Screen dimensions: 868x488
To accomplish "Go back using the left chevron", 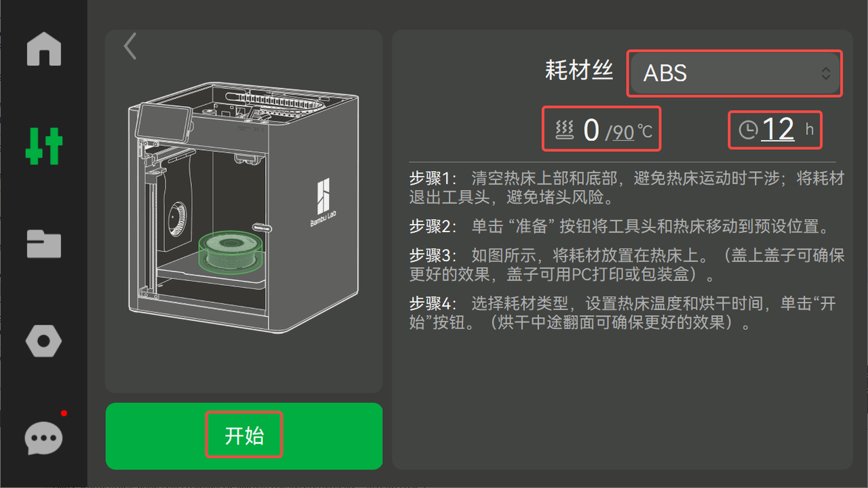I will (x=130, y=46).
